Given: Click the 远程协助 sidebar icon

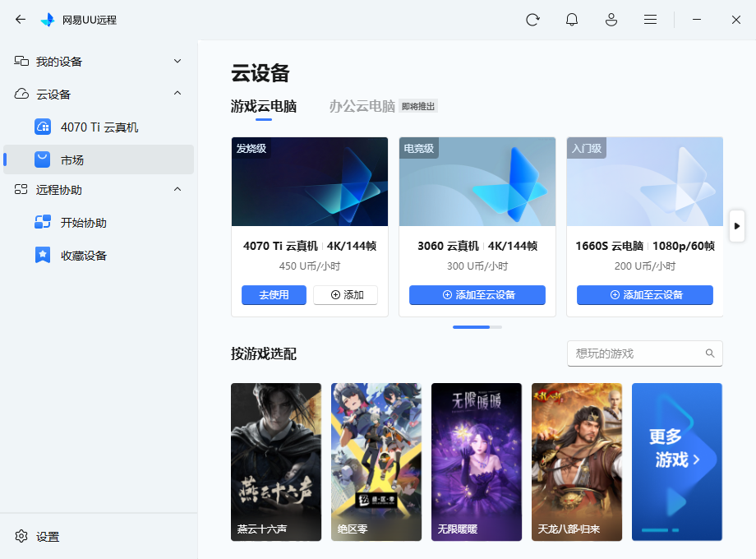Looking at the screenshot, I should coord(21,189).
